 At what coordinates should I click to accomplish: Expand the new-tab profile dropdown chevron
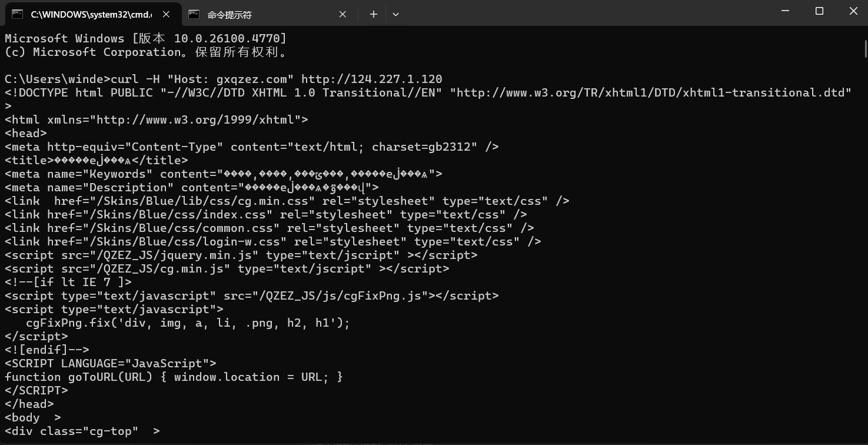pos(395,14)
